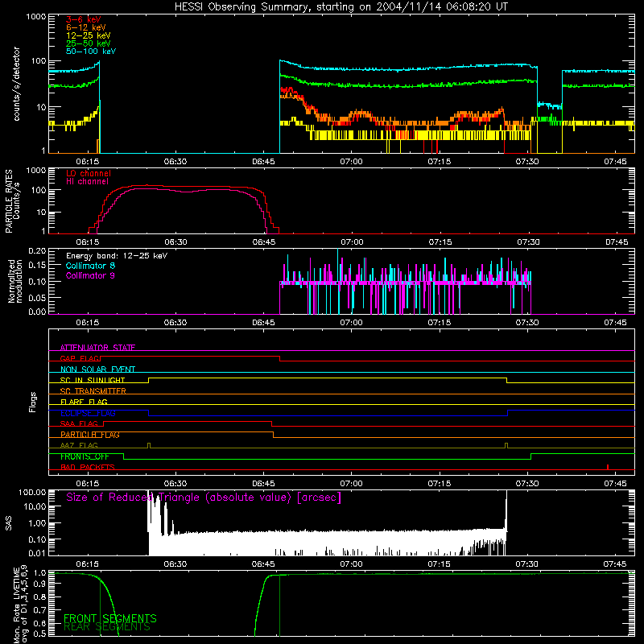The height and width of the screenshot is (644, 644).
Task: Click the 07:15 tick label under the modulation panel
Action: pos(440,323)
